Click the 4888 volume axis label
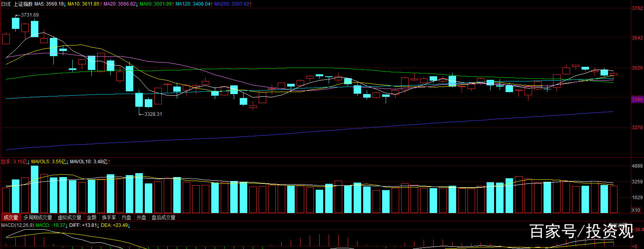 click(637, 166)
